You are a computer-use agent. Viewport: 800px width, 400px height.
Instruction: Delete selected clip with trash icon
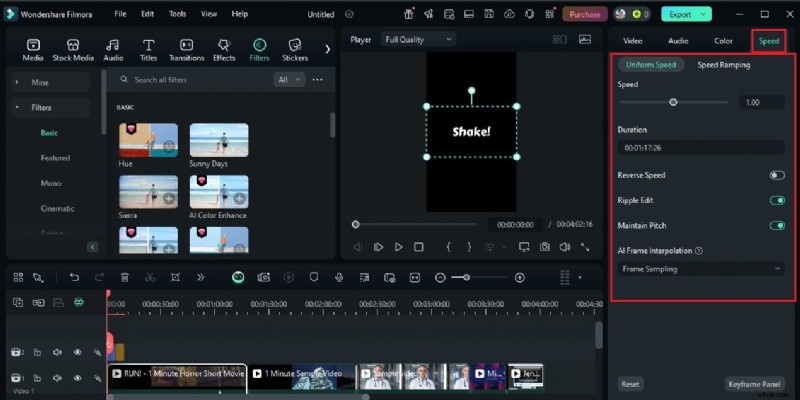[125, 277]
